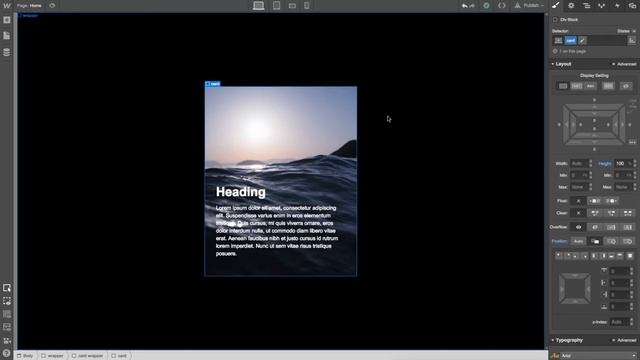Open the States dropdown
The height and width of the screenshot is (360, 640).
click(x=626, y=31)
